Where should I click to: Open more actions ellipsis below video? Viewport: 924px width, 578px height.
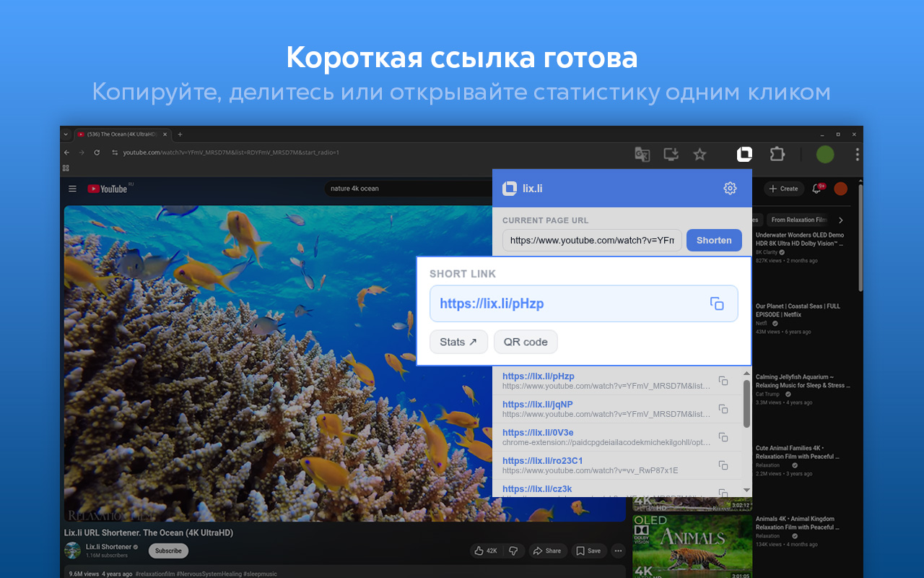click(618, 551)
